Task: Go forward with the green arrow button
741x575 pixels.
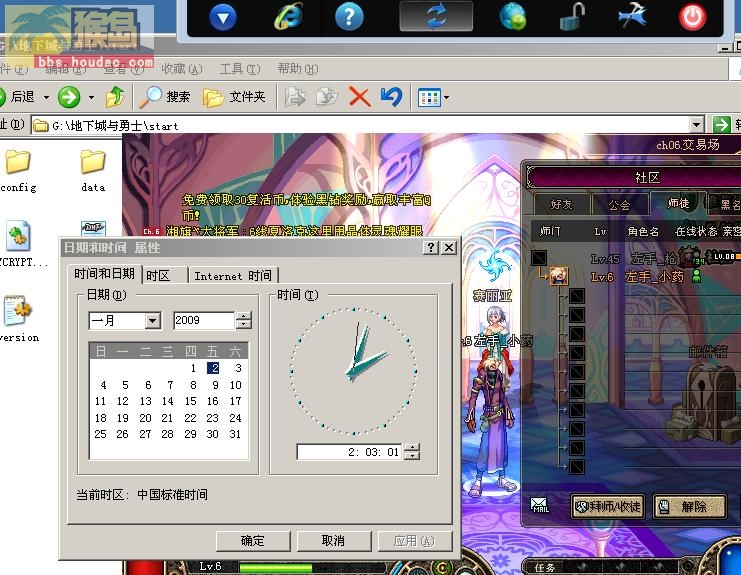Action: (x=69, y=97)
